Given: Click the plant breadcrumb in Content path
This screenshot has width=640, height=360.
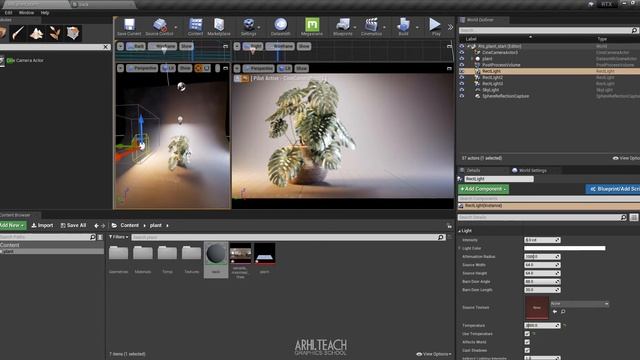Looking at the screenshot, I should click(156, 225).
